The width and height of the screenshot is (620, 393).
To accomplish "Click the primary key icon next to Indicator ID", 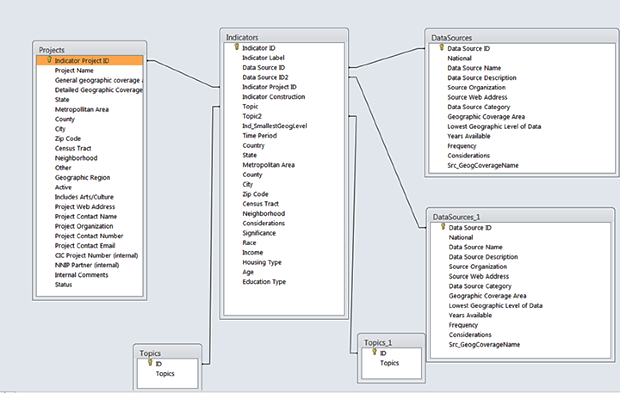I will [x=237, y=47].
